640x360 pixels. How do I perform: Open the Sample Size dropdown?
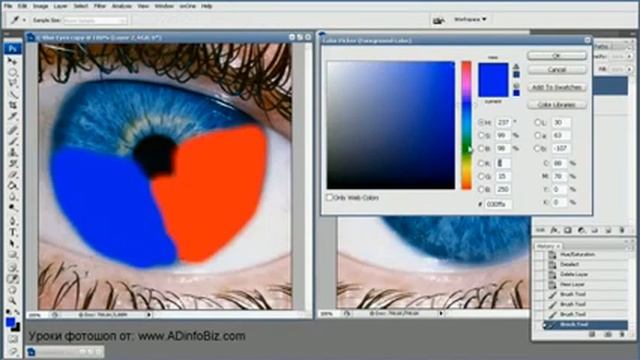[96, 20]
